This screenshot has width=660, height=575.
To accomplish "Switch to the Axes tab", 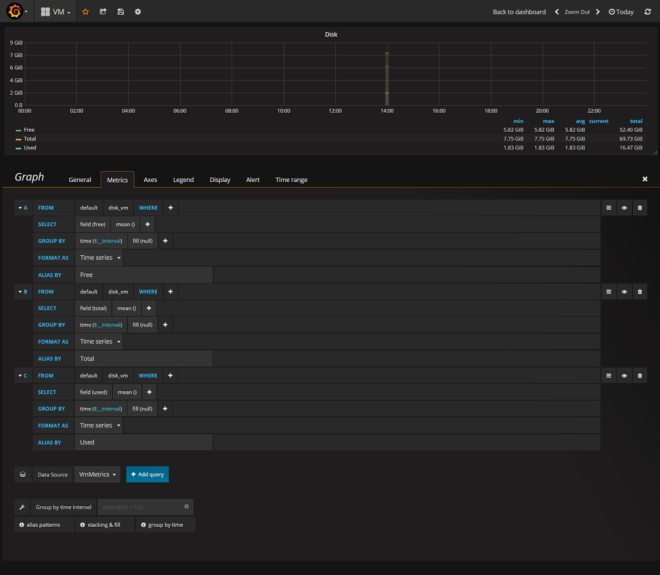I will [150, 180].
